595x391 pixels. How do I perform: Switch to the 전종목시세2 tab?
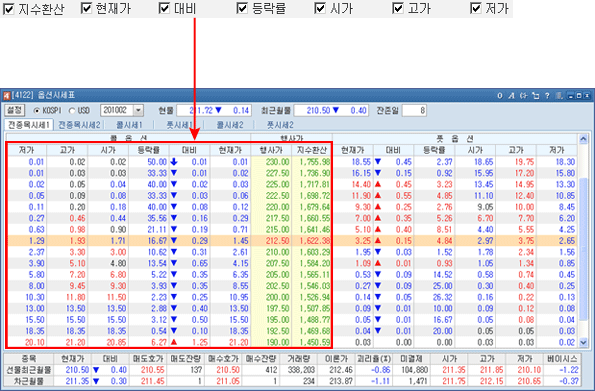click(79, 125)
